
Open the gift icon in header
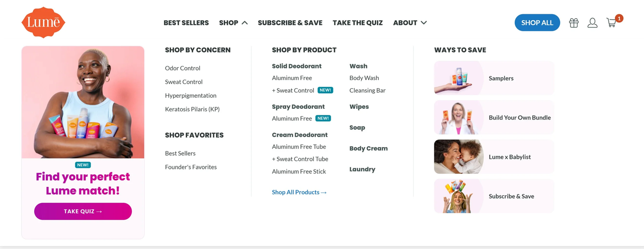574,23
